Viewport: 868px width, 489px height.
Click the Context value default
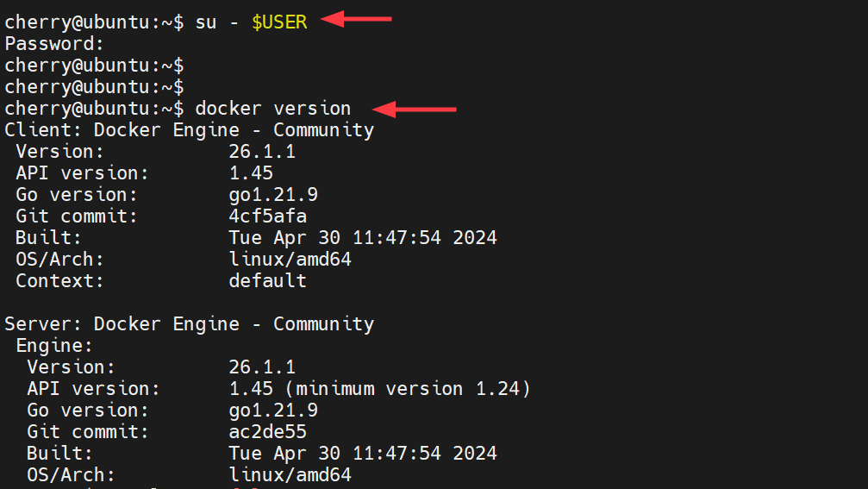click(x=267, y=280)
